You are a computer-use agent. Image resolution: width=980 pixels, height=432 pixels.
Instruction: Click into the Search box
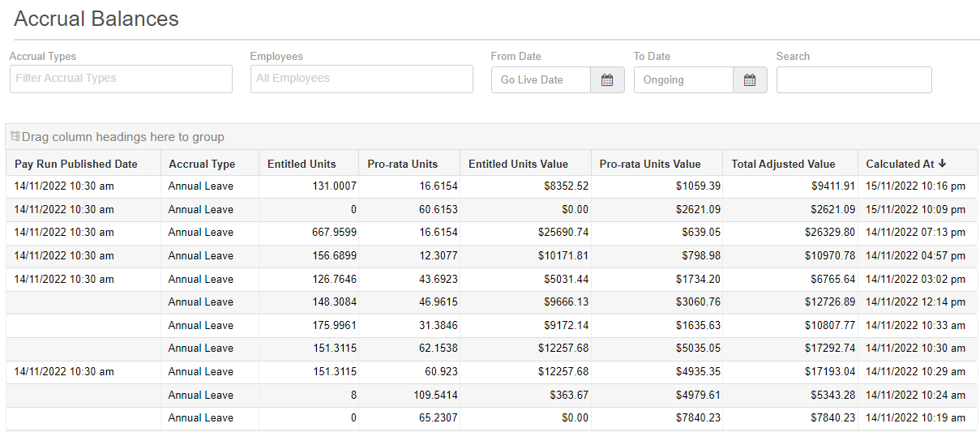point(854,79)
